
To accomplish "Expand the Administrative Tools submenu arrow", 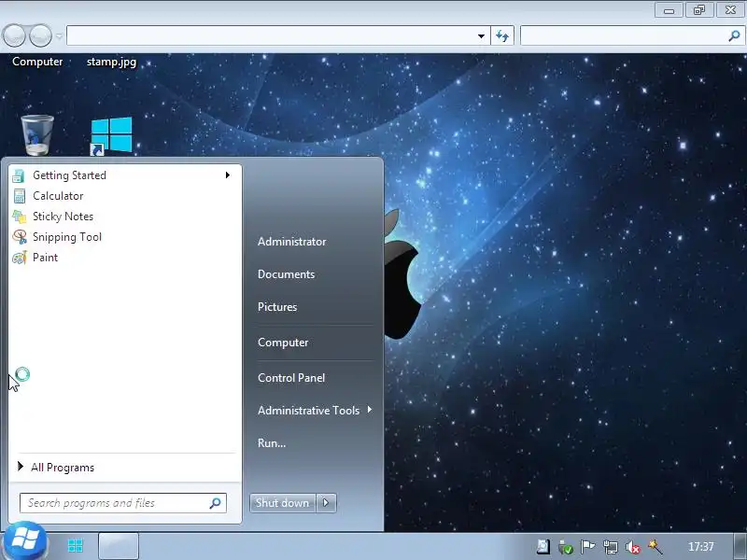I will [370, 410].
